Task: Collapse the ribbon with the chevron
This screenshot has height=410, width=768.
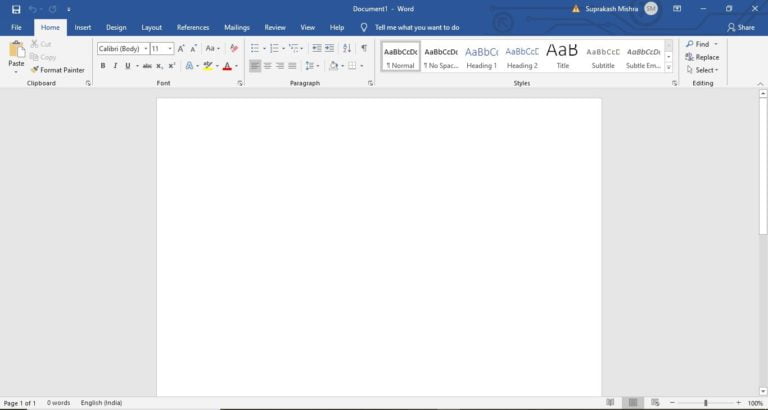Action: (760, 84)
